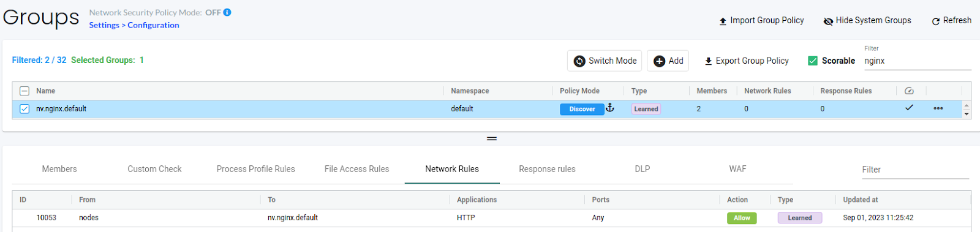Click the Import Group Policy upload icon
Image resolution: width=980 pixels, height=232 pixels.
tap(723, 21)
